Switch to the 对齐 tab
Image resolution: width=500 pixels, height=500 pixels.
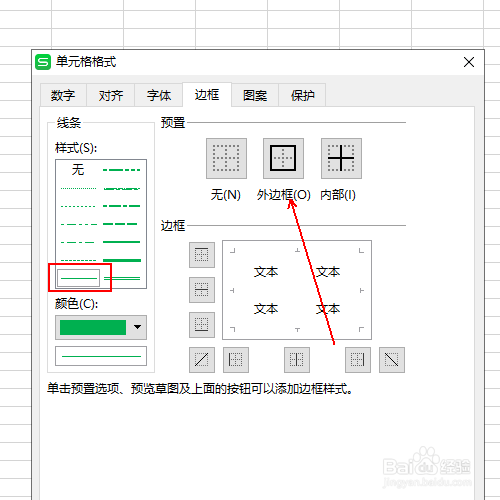[x=111, y=95]
